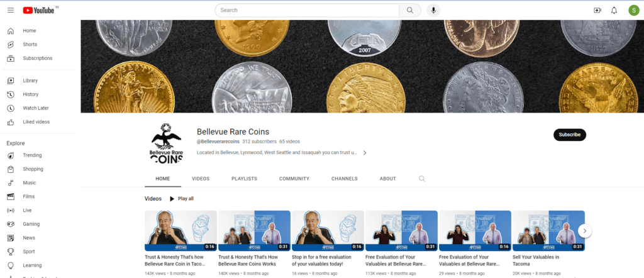Open notifications bell
The height and width of the screenshot is (278, 644).
tap(614, 10)
